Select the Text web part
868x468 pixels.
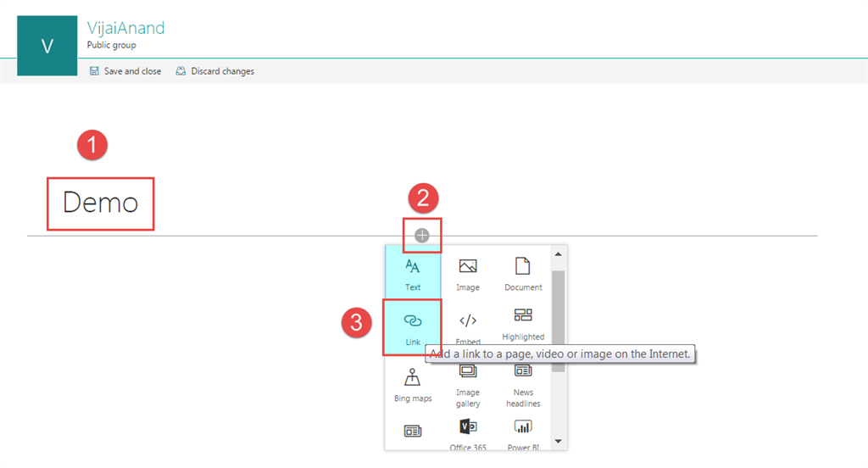coord(413,274)
